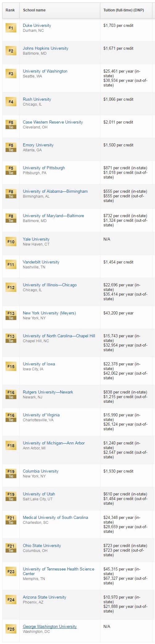Click the #24 rank badge for Arizona State
Screen dimensions: 155x644
pos(11,600)
